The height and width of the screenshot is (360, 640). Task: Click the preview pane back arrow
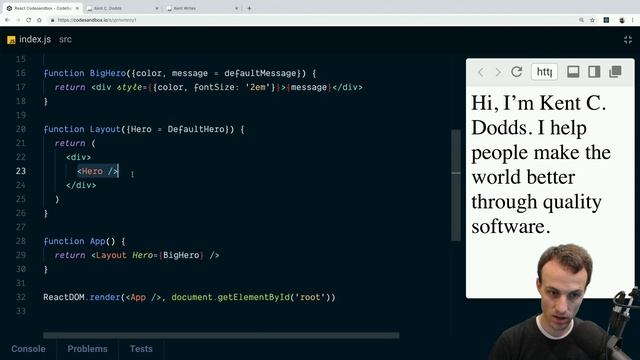[x=481, y=72]
